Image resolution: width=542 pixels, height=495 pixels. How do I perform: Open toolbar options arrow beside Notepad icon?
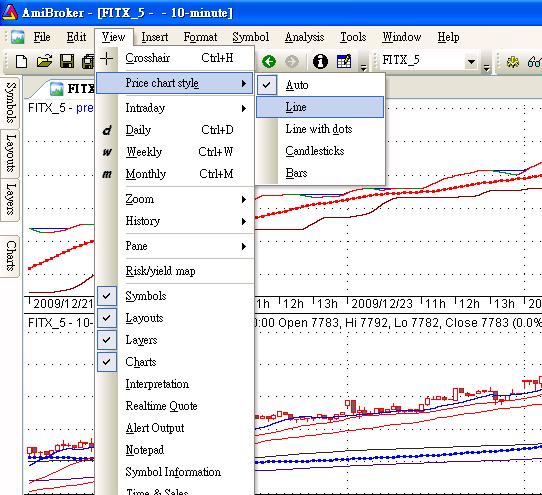coord(363,67)
